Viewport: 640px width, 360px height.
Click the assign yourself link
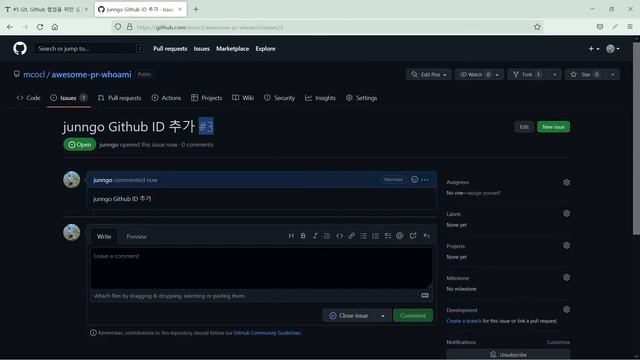coord(484,193)
